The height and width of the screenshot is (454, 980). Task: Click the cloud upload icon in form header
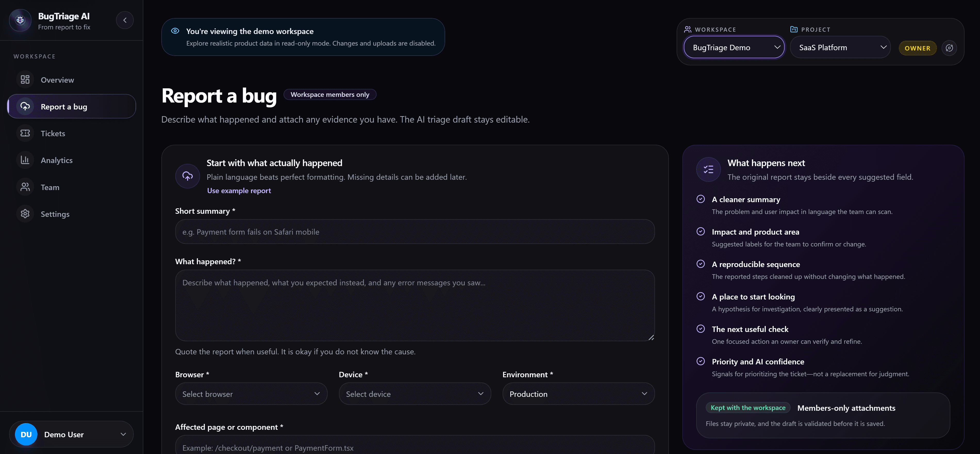click(188, 176)
